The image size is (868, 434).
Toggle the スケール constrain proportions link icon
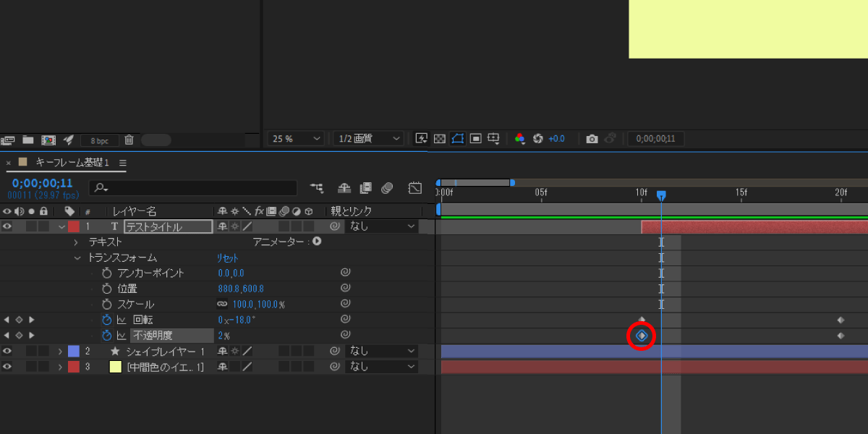[x=222, y=304]
